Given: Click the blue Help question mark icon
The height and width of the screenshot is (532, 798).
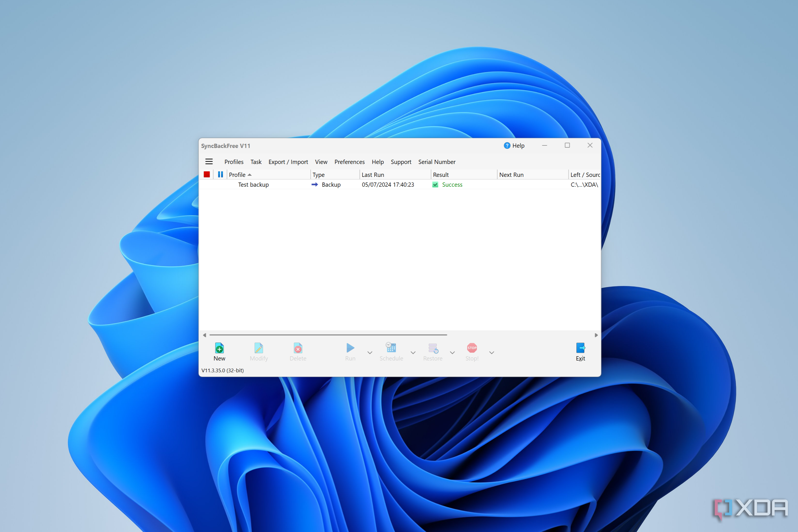Looking at the screenshot, I should [507, 145].
